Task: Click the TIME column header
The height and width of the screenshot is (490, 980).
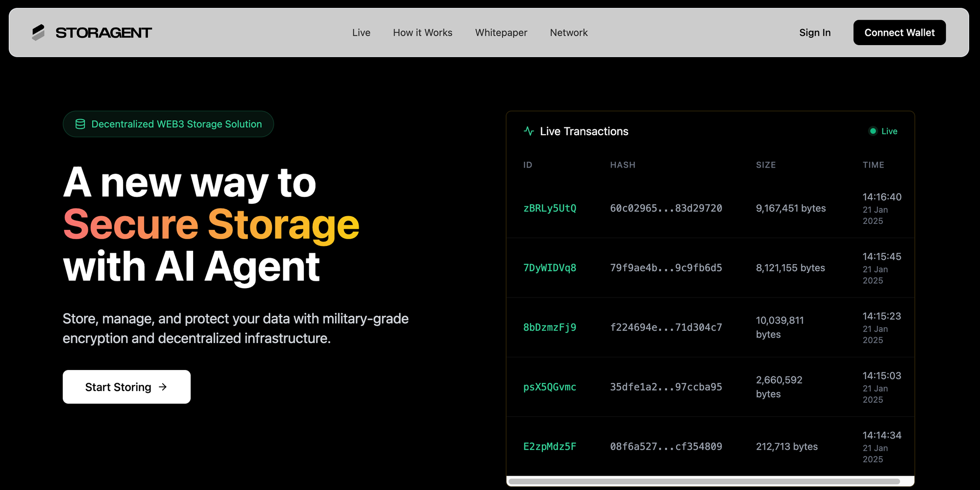Action: pyautogui.click(x=874, y=165)
